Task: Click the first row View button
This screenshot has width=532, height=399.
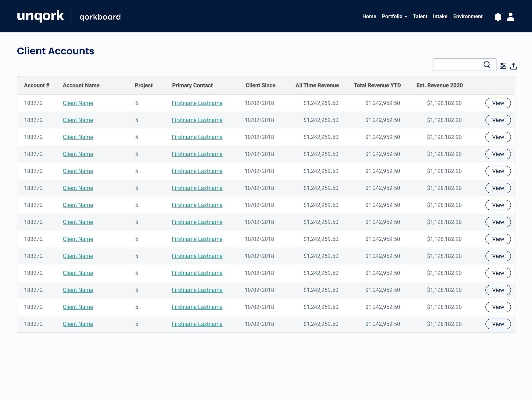Action: coord(498,103)
